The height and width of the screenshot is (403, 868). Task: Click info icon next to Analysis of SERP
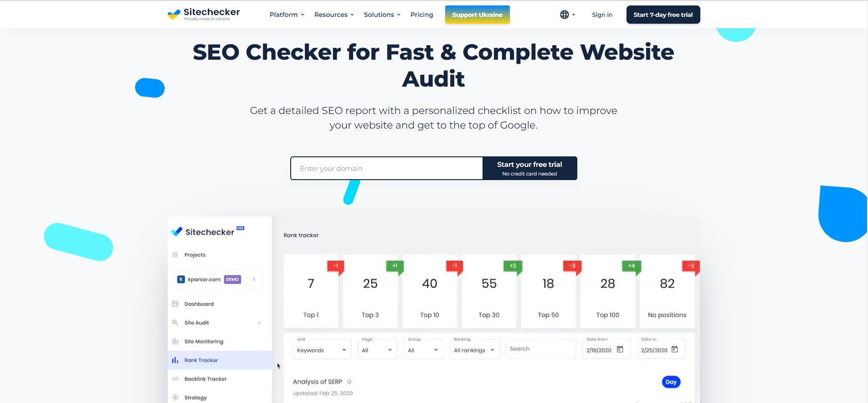pyautogui.click(x=349, y=382)
